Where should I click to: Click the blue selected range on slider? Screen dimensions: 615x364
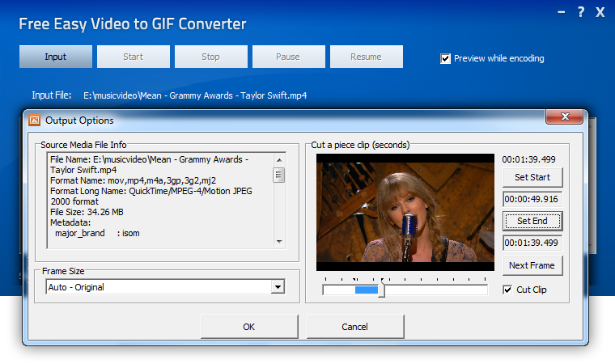pyautogui.click(x=367, y=290)
